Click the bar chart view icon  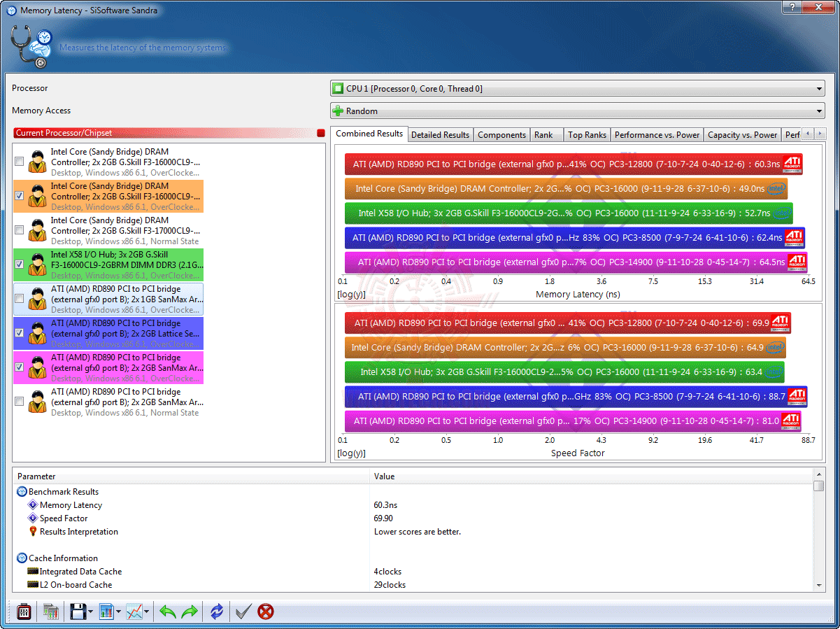click(106, 612)
